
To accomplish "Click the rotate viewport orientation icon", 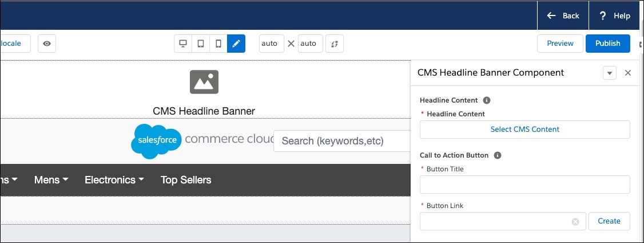I will (x=335, y=44).
